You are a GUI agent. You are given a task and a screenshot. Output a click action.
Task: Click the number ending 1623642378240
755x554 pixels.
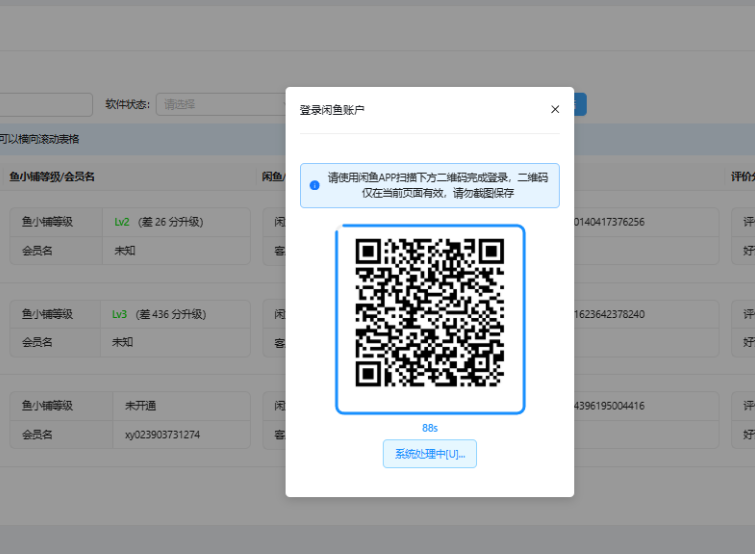click(609, 314)
